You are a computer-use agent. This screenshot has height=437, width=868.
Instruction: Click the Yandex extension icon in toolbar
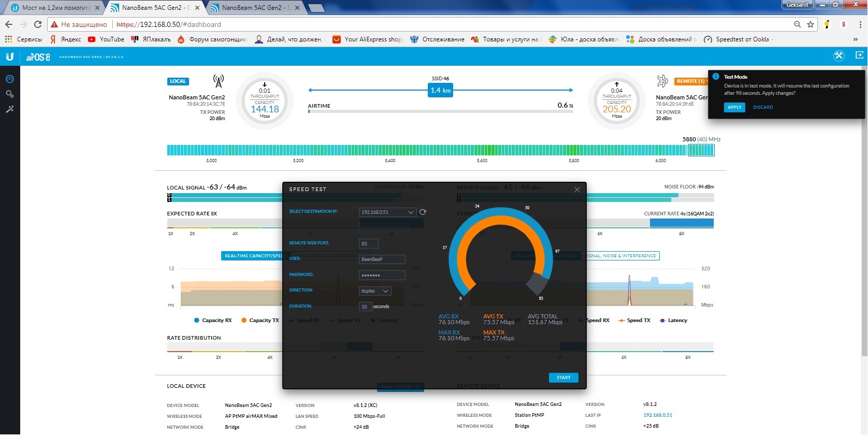[x=844, y=24]
